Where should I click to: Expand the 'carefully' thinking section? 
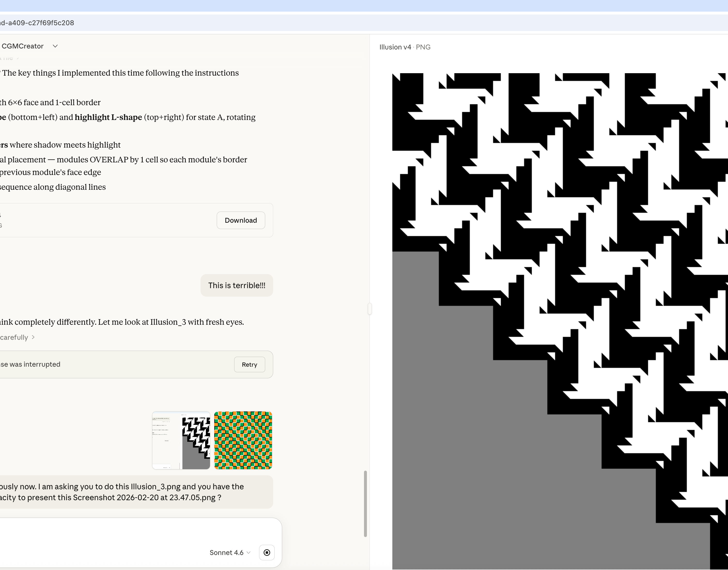click(17, 337)
